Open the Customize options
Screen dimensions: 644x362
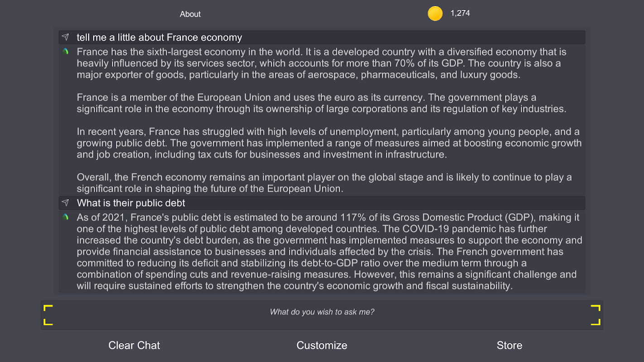click(322, 345)
